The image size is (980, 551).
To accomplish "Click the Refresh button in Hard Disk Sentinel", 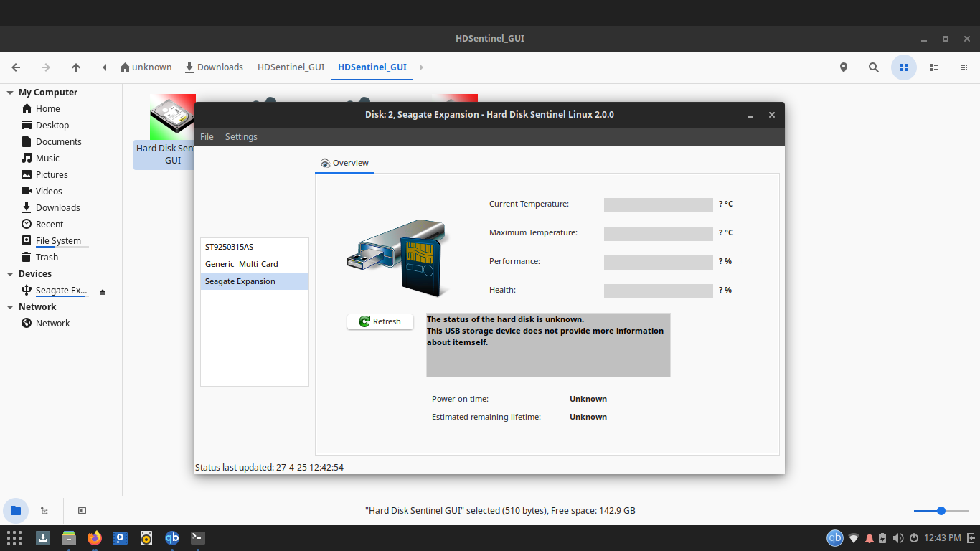I will (x=380, y=321).
